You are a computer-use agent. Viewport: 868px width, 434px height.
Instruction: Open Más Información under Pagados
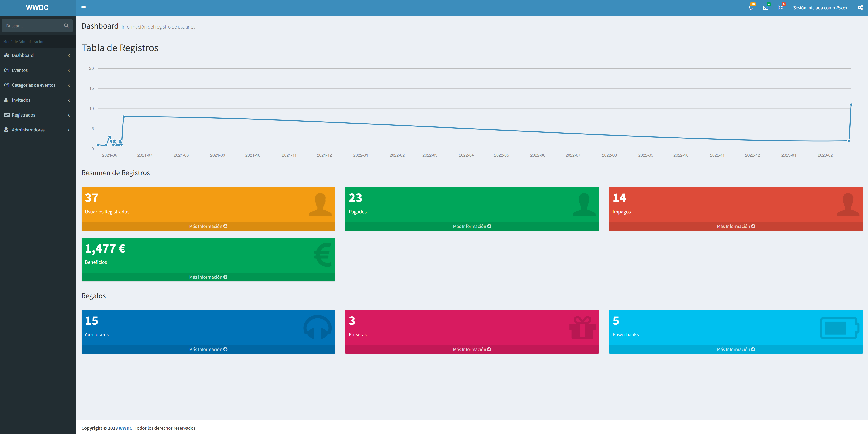(472, 226)
